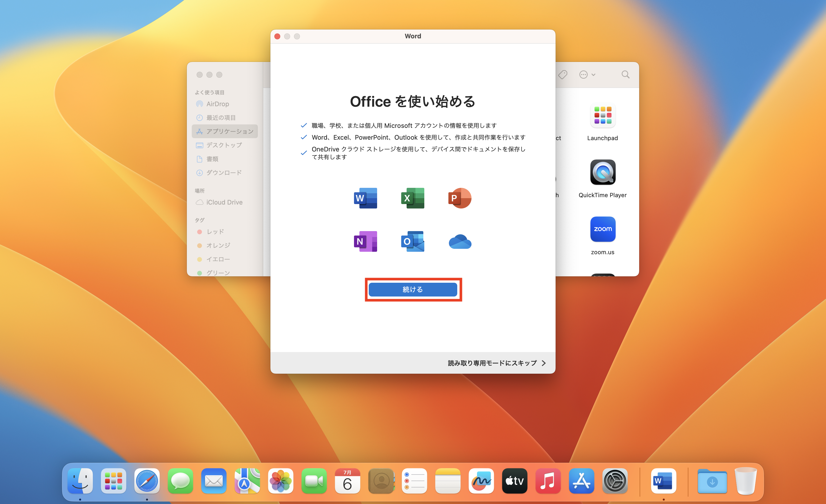This screenshot has height=504, width=826.
Task: Click the Word icon in the Dock
Action: (664, 481)
